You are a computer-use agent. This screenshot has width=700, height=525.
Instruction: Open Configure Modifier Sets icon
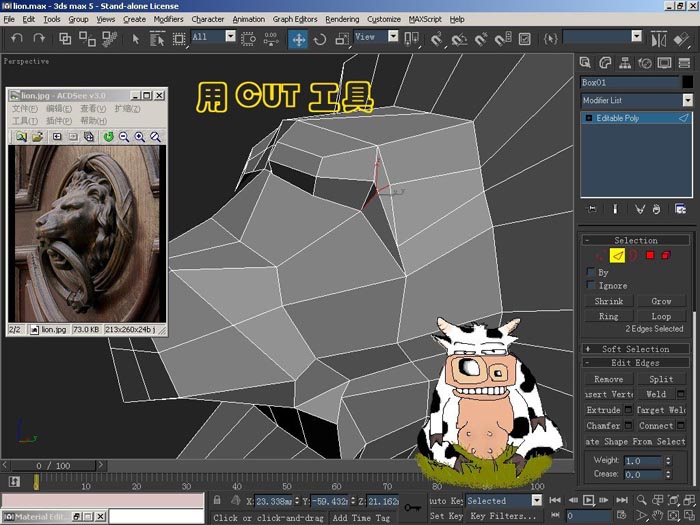click(680, 209)
